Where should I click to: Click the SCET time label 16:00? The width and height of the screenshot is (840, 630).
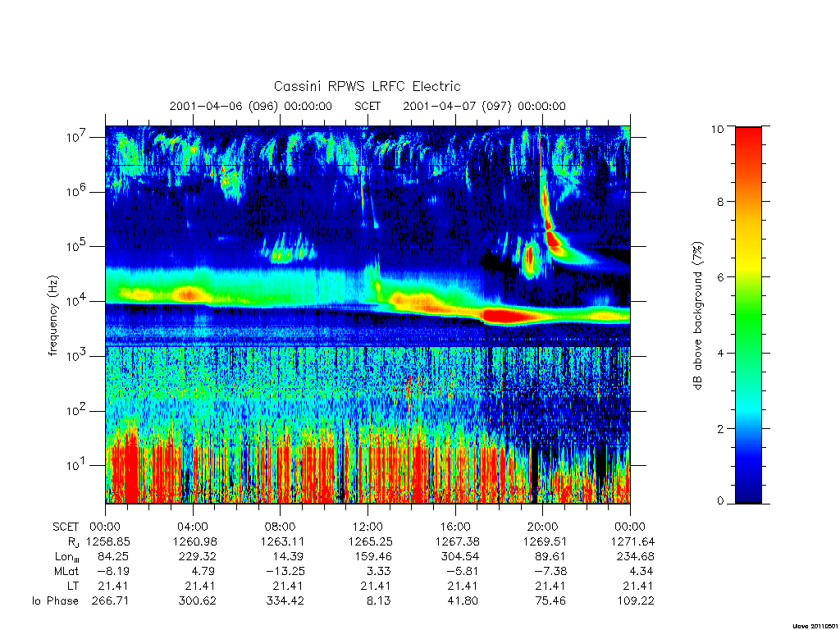(x=455, y=527)
